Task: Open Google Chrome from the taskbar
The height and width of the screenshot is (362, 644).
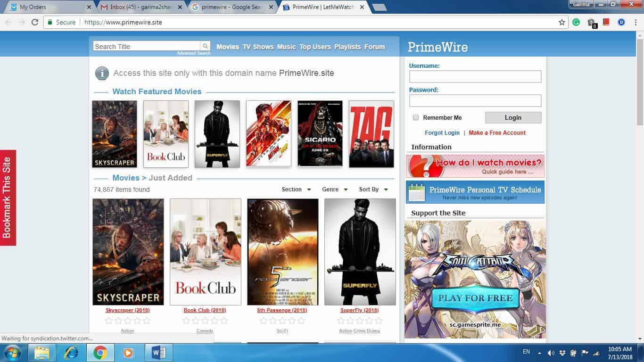Action: [99, 353]
